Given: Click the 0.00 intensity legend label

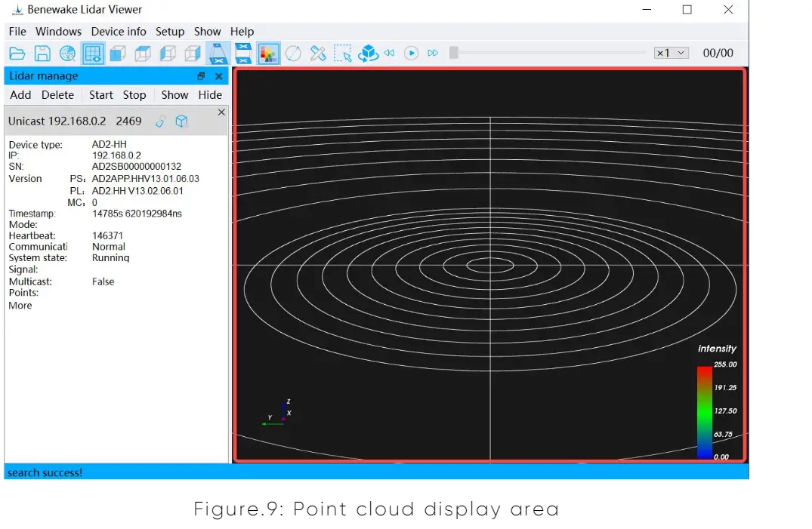Looking at the screenshot, I should click(x=721, y=457).
